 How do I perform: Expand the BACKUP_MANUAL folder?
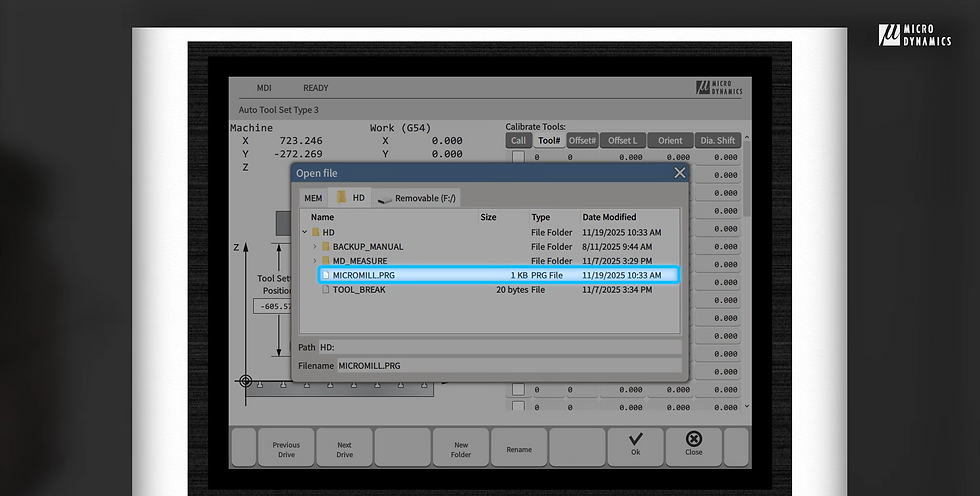point(315,246)
